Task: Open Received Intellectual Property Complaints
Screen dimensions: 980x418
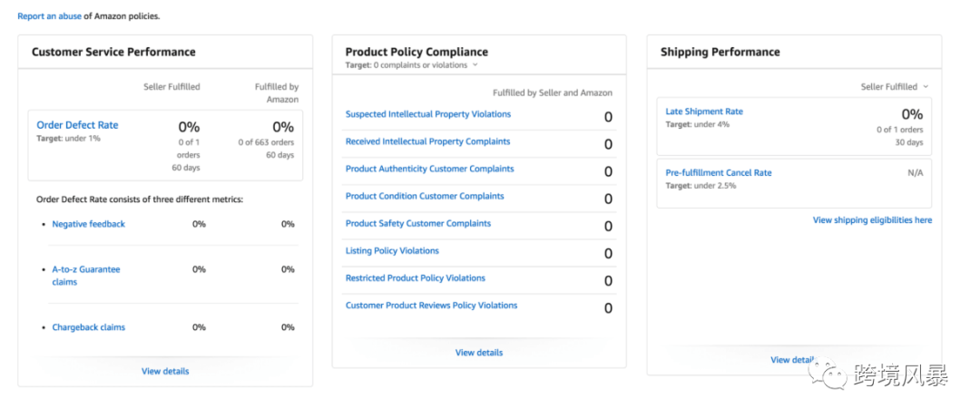Action: 427,141
